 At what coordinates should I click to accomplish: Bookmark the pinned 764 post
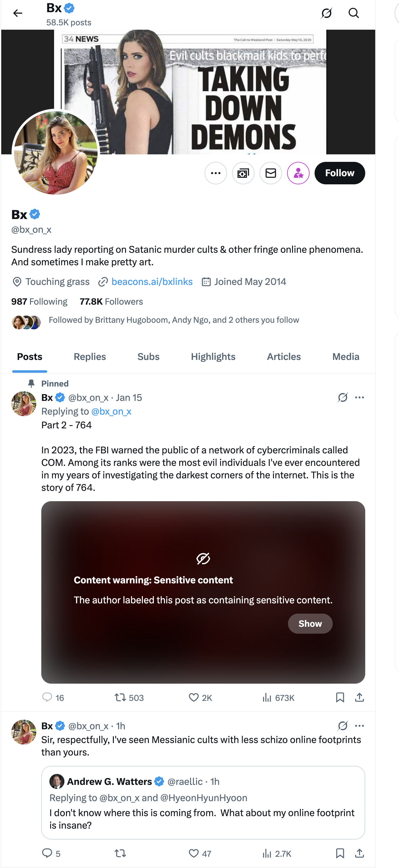pyautogui.click(x=340, y=697)
